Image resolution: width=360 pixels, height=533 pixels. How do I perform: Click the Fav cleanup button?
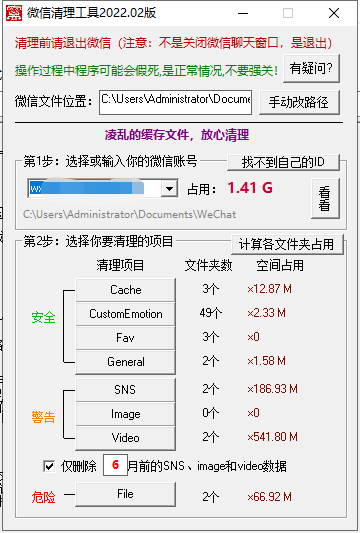coord(125,338)
